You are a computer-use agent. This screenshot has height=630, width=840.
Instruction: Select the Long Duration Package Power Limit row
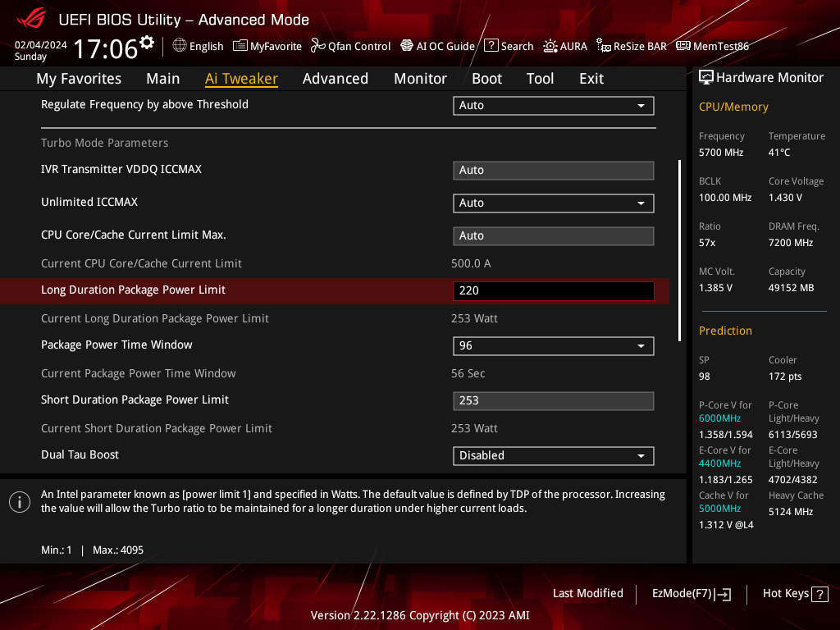tap(335, 291)
